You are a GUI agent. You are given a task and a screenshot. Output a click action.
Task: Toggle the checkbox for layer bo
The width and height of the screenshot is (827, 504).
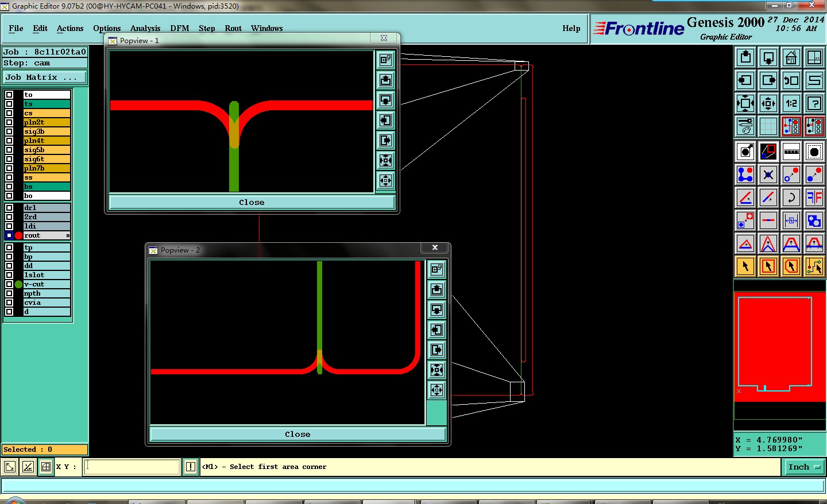pos(9,196)
